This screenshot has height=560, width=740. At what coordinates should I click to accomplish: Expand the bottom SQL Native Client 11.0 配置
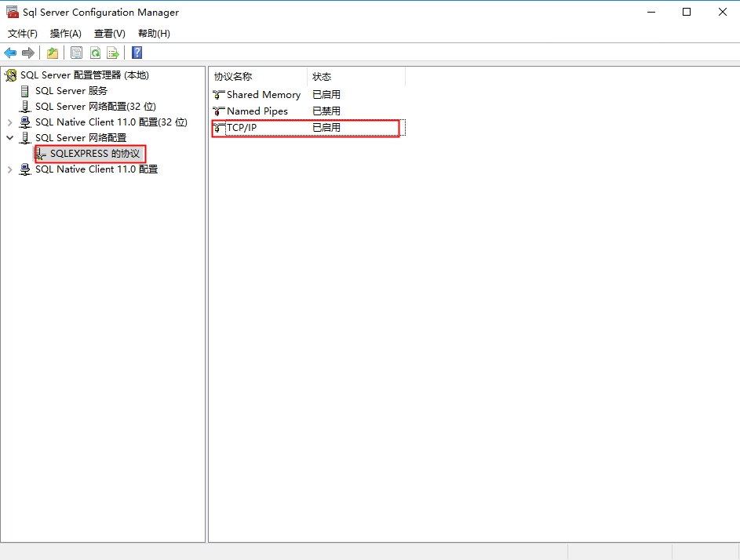[10, 169]
